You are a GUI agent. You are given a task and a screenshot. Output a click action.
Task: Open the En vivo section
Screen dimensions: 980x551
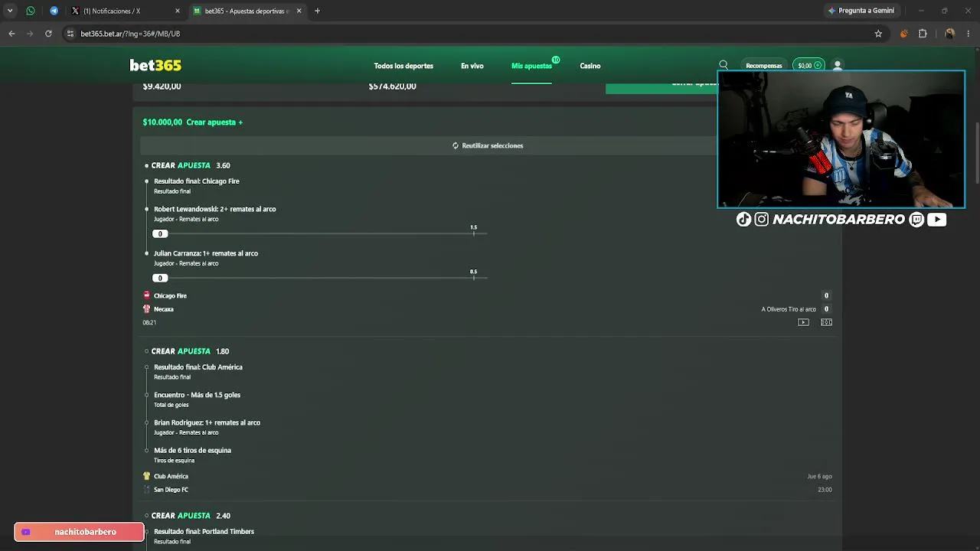472,66
